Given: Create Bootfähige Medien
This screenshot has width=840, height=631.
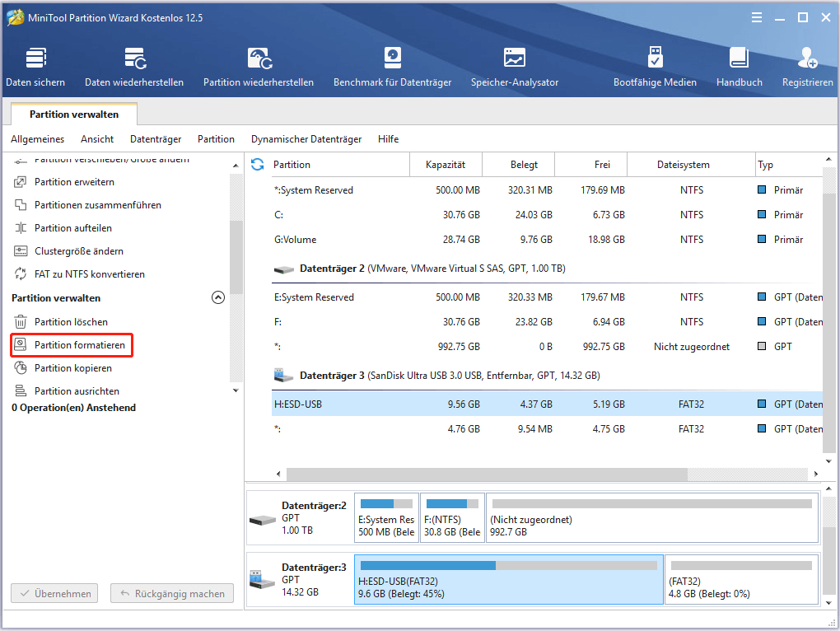Looking at the screenshot, I should tap(655, 67).
